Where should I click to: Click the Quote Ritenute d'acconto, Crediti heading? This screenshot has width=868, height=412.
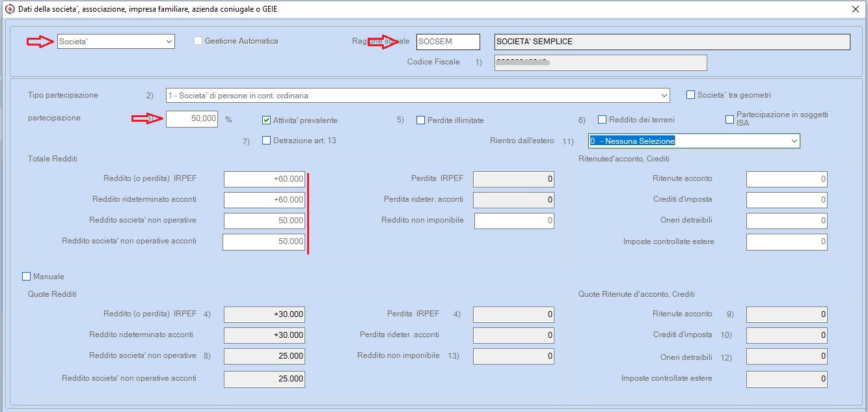pyautogui.click(x=636, y=294)
